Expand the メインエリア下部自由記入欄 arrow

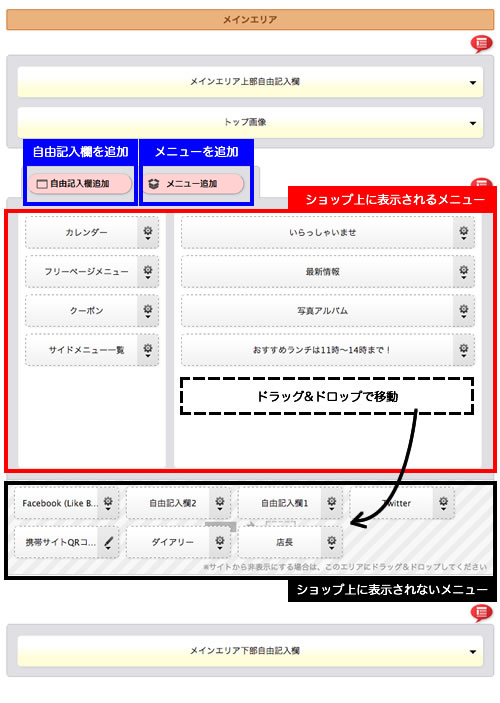[473, 651]
